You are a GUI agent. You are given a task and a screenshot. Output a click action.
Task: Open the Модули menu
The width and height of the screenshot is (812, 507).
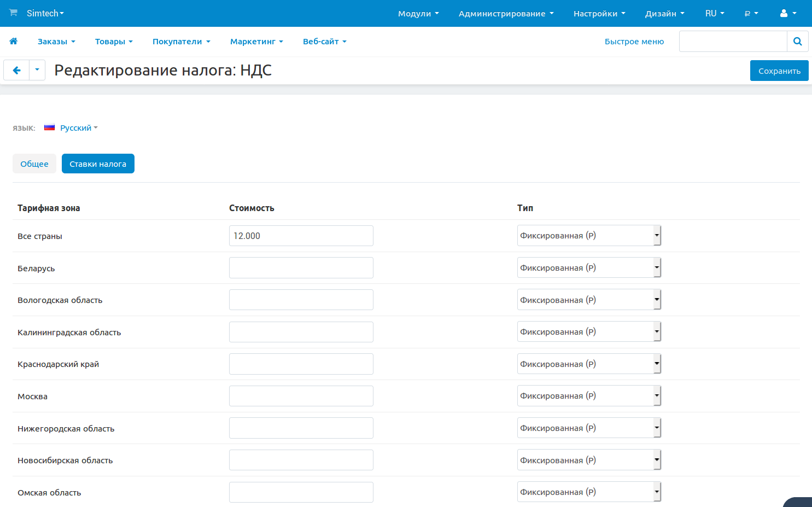pyautogui.click(x=418, y=13)
